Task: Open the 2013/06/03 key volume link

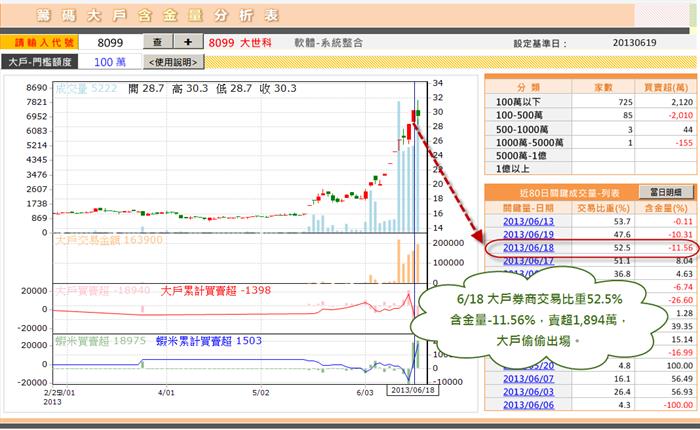Action: (528, 392)
